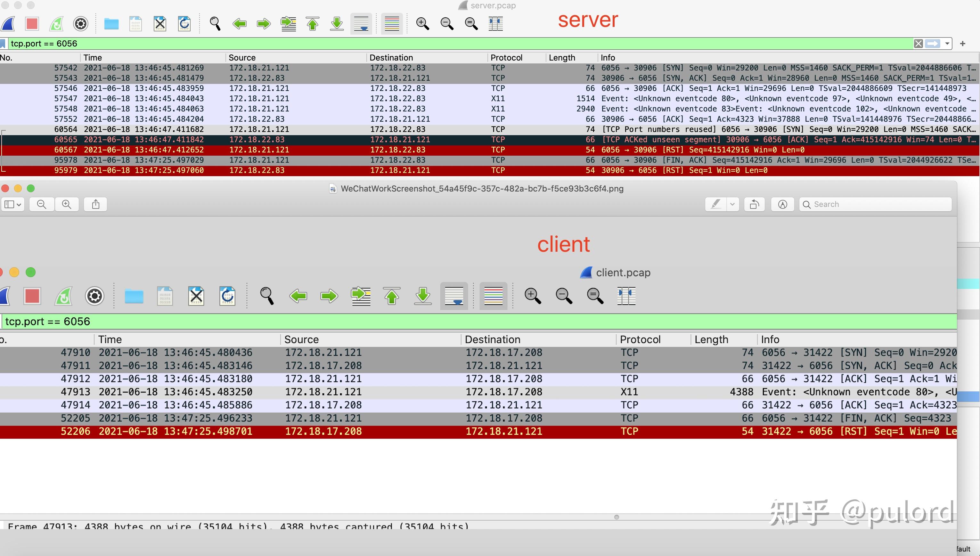Jump to last packet in server window

[337, 24]
